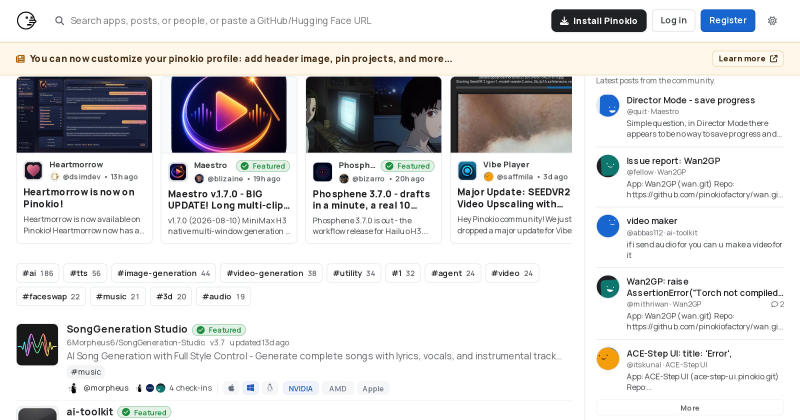Image resolution: width=800 pixels, height=420 pixels.
Task: Click #music tag under SongGeneration Studio
Action: [x=86, y=372]
